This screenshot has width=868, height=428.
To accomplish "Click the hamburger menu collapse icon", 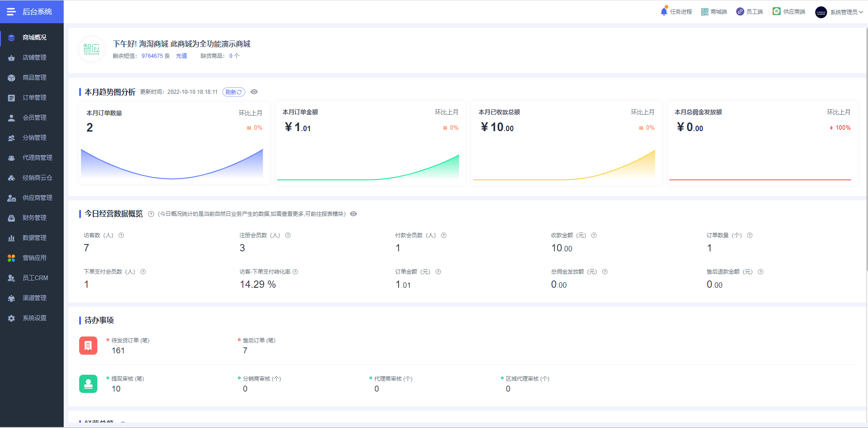I will (x=11, y=12).
